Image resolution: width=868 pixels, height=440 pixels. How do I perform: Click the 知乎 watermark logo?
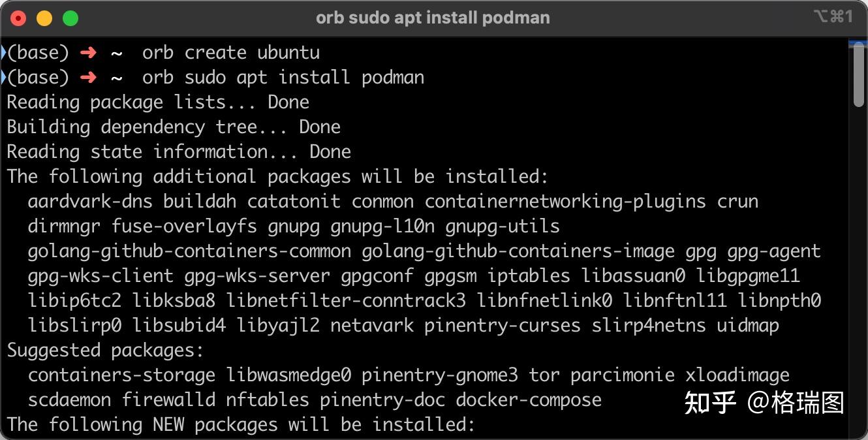coord(710,402)
